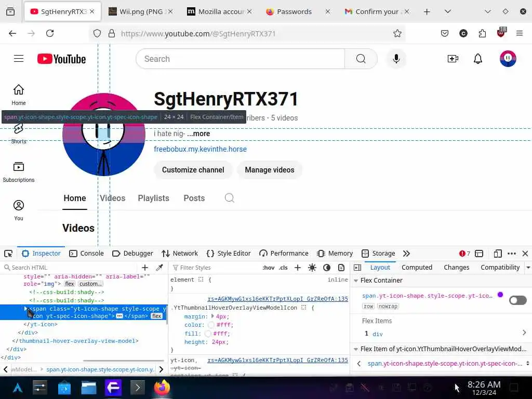
Task: List all tabs dropdown arrow
Action: click(448, 11)
